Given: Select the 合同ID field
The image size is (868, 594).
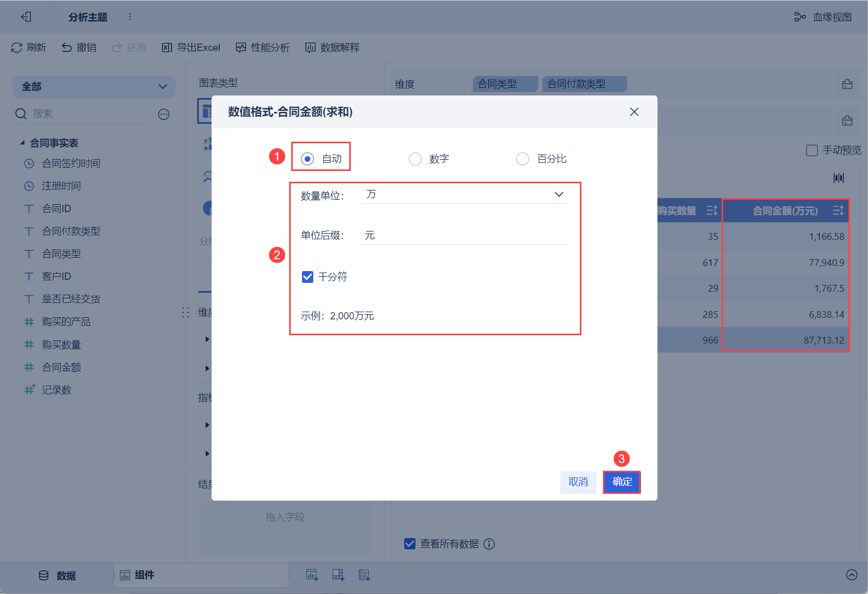Looking at the screenshot, I should tap(48, 208).
